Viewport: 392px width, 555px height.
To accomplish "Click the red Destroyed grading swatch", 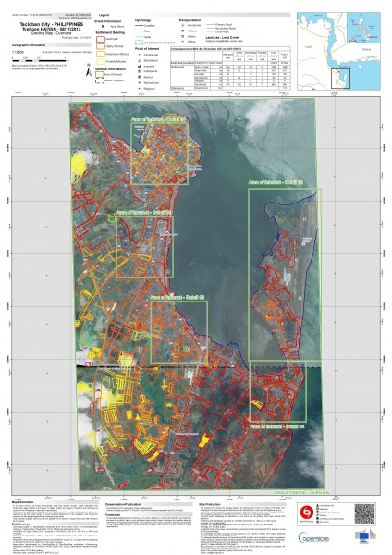I will (100, 39).
